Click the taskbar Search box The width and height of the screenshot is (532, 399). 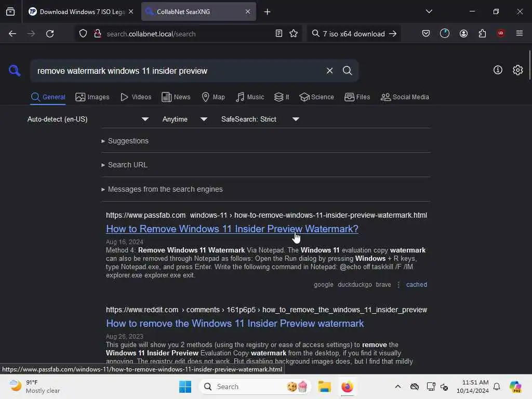point(255,387)
